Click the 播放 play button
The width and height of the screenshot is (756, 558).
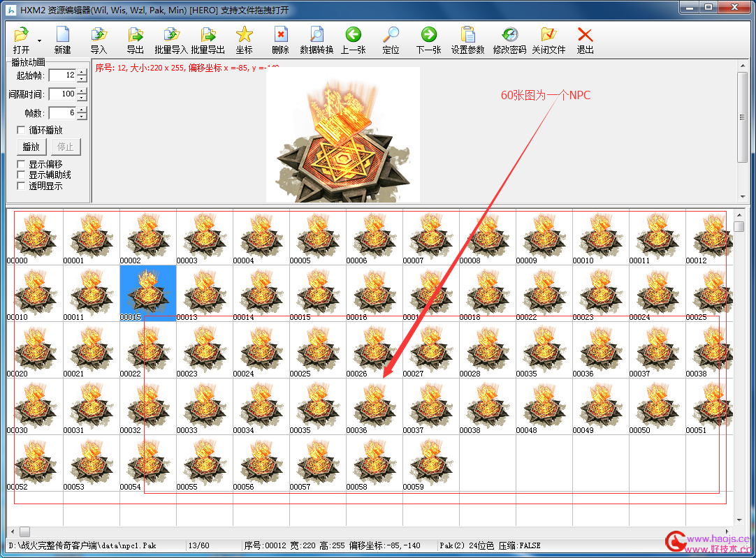pyautogui.click(x=31, y=147)
